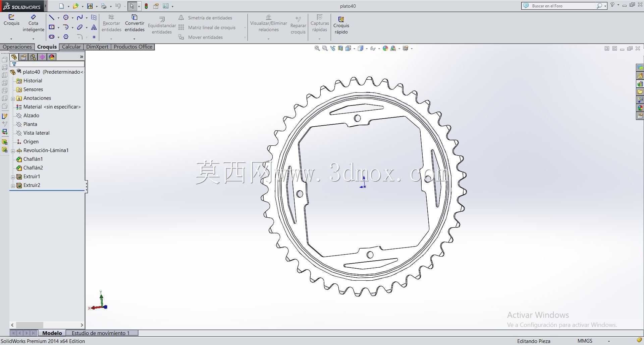Expand the Anotaciones tree node

tap(13, 98)
